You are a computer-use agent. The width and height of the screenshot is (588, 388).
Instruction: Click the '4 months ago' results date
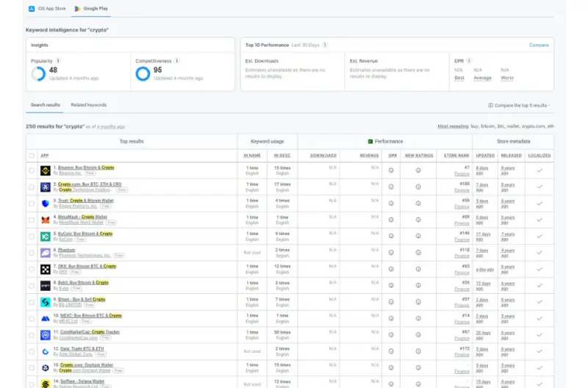(x=111, y=126)
